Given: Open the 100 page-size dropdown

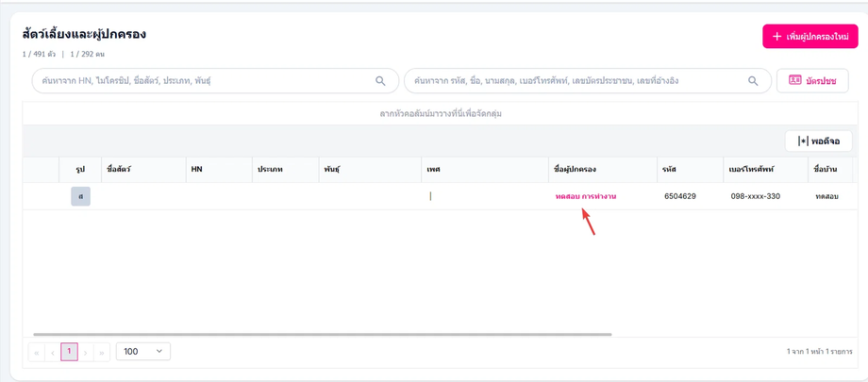Looking at the screenshot, I should pyautogui.click(x=142, y=352).
